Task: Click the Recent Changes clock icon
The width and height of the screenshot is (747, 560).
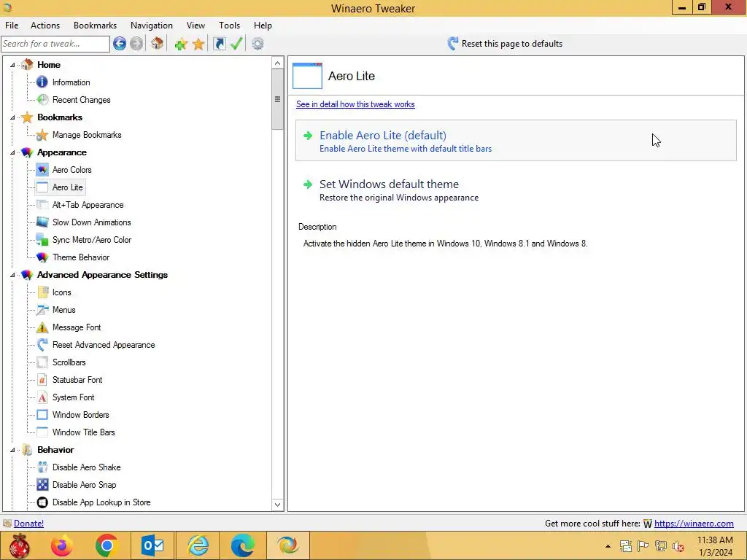Action: (x=42, y=99)
